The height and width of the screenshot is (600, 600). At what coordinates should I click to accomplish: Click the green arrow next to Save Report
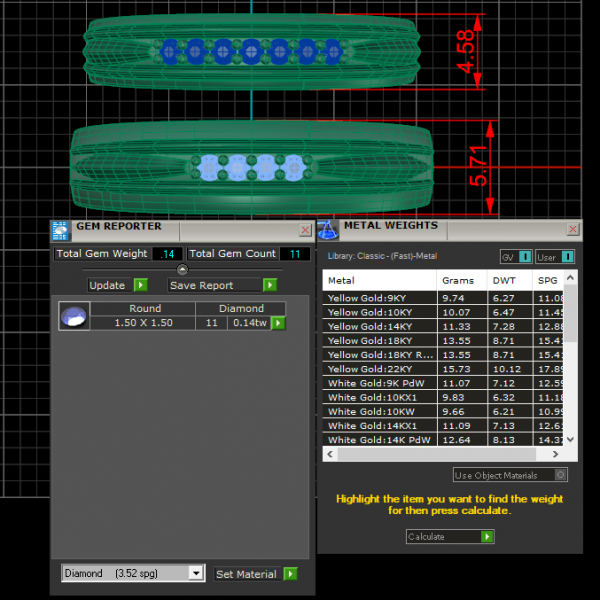(269, 285)
